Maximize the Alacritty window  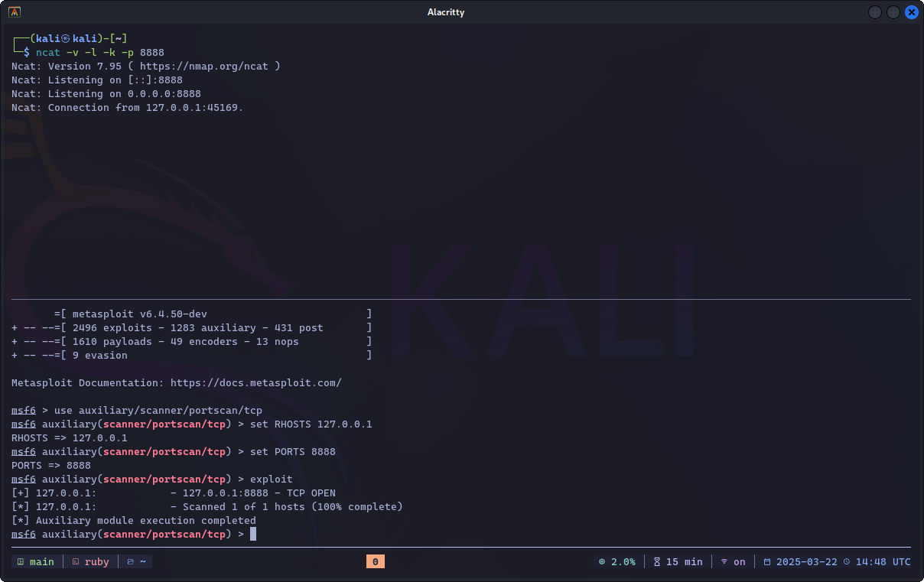893,12
